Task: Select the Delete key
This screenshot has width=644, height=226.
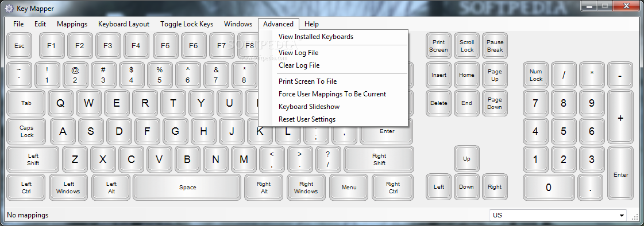Action: pos(439,103)
